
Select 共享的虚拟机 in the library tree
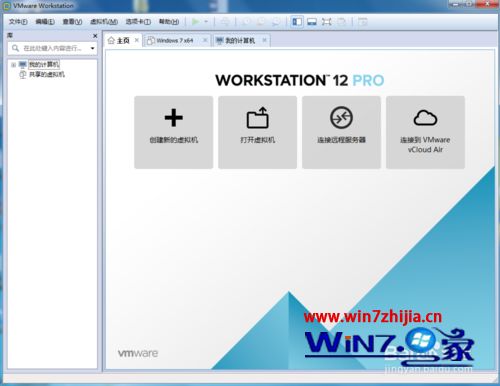tap(47, 74)
